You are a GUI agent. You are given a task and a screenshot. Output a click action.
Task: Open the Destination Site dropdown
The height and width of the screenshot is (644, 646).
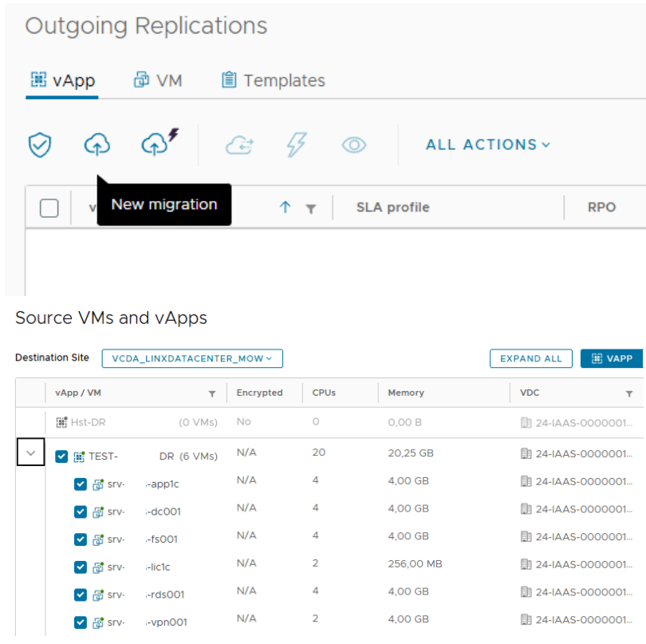click(x=192, y=358)
